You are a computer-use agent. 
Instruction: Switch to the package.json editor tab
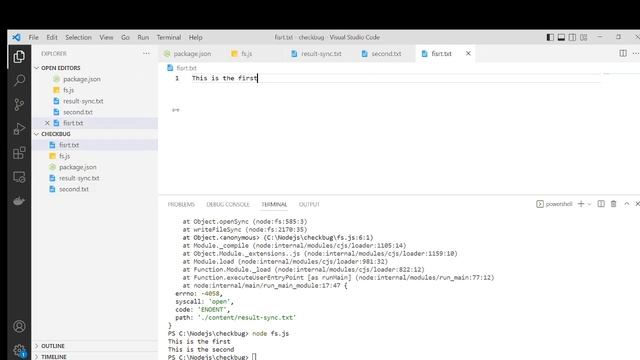pyautogui.click(x=192, y=53)
